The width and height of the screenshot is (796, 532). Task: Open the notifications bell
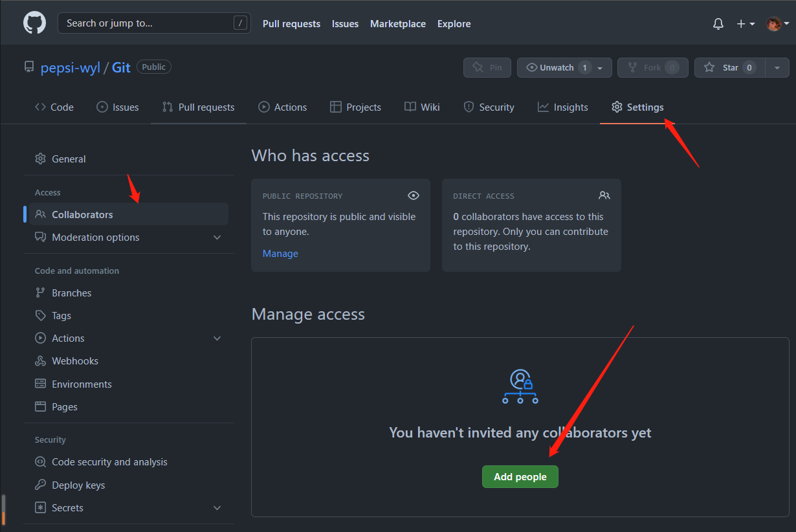click(718, 24)
